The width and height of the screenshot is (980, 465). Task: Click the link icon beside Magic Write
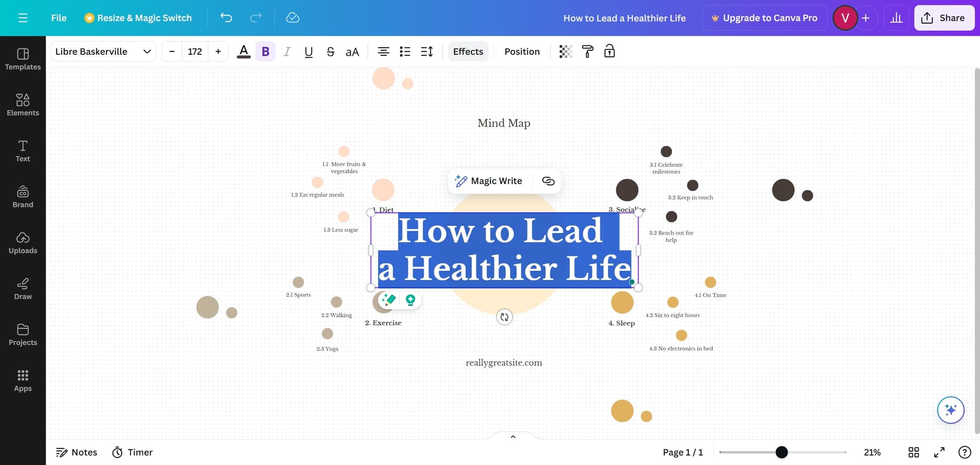(x=548, y=181)
